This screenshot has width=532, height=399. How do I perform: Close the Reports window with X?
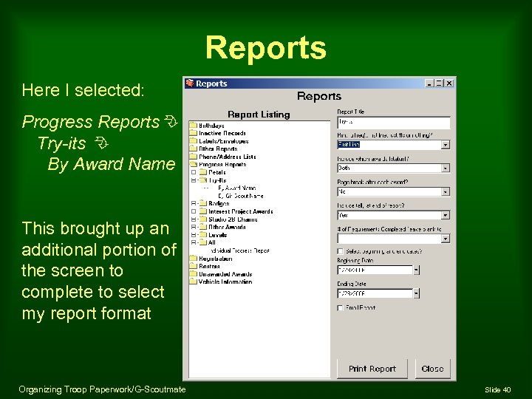449,83
